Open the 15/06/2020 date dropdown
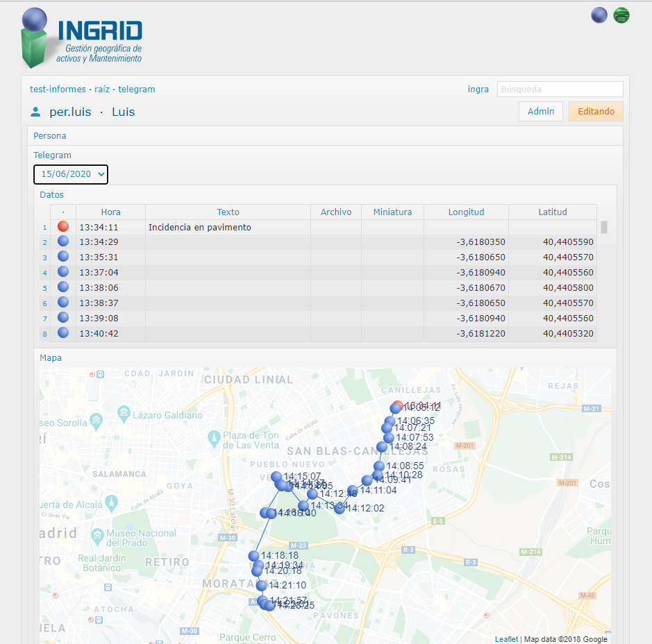 [x=71, y=174]
